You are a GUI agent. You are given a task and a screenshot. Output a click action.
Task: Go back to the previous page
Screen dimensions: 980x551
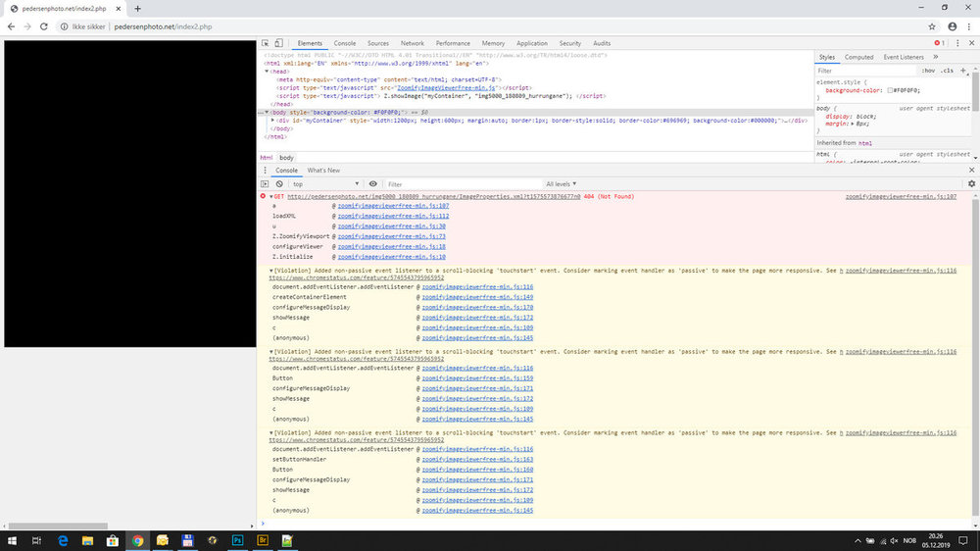(11, 26)
